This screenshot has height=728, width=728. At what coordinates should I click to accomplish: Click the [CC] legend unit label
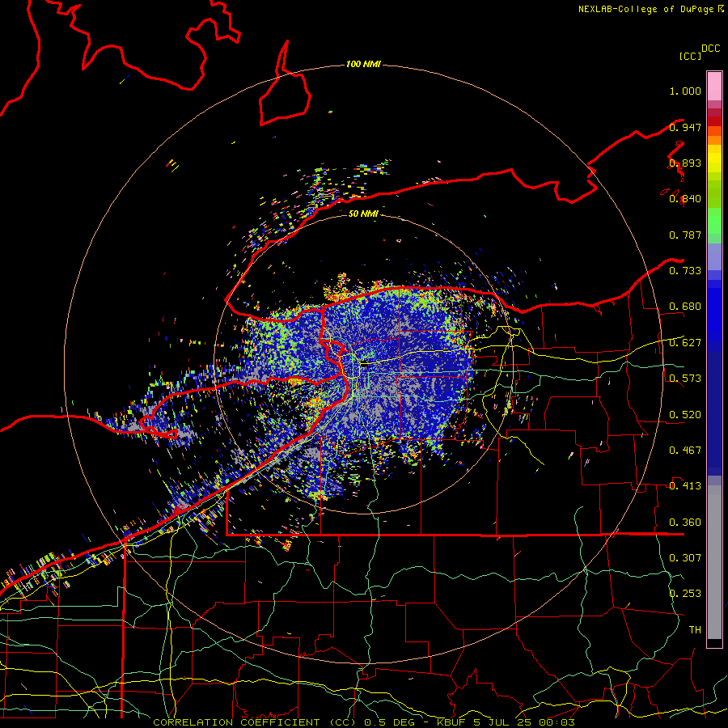pyautogui.click(x=691, y=56)
